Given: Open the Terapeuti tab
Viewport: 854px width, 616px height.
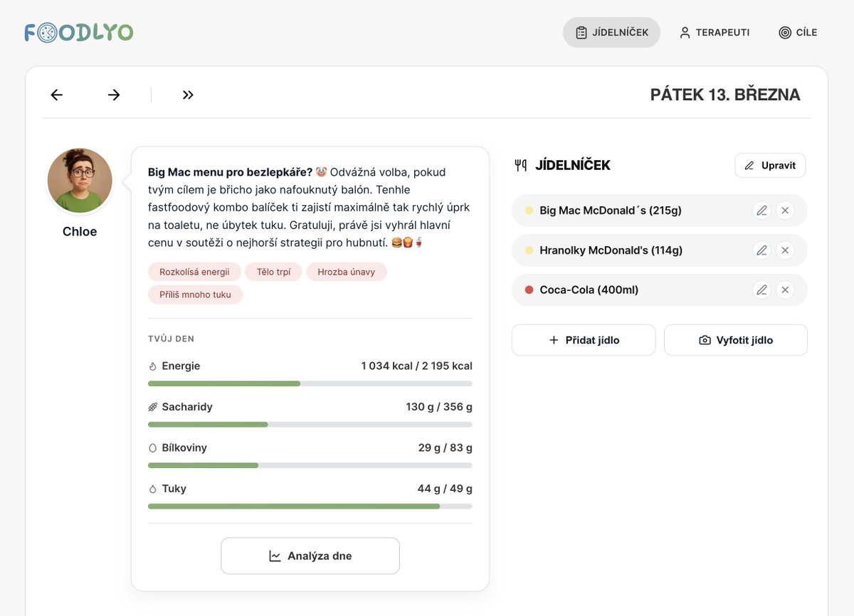Looking at the screenshot, I should [714, 33].
